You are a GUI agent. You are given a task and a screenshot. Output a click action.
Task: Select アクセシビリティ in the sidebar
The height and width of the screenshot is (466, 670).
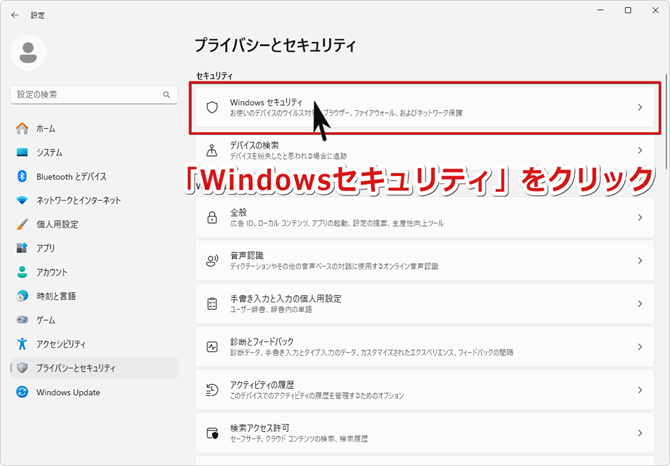pyautogui.click(x=94, y=343)
